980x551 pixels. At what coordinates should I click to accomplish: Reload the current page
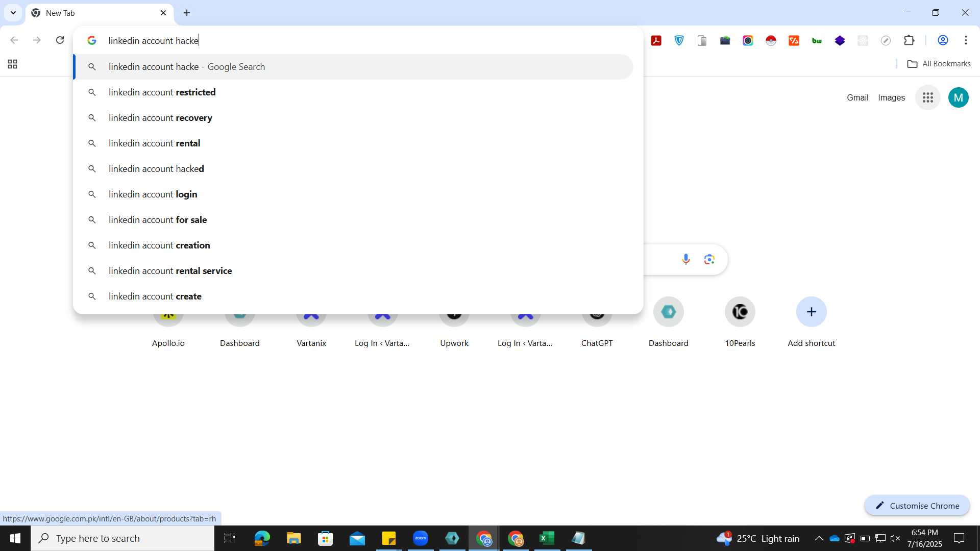point(60,40)
